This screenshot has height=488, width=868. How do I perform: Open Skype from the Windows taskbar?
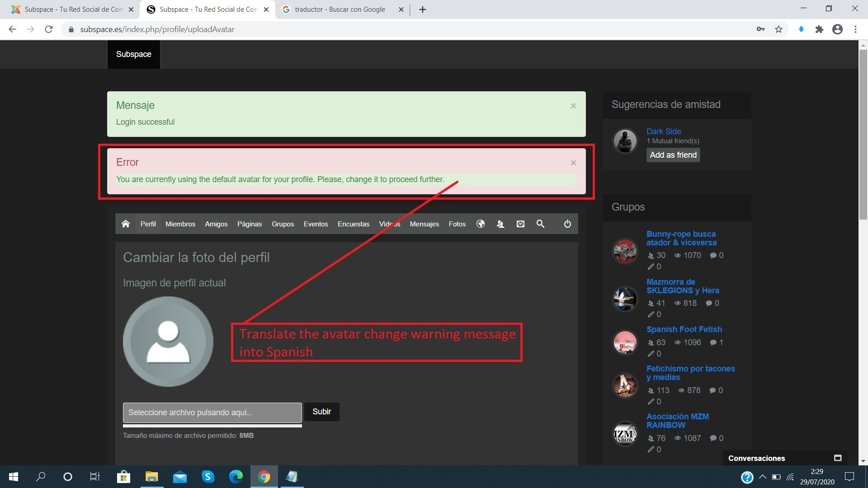tap(208, 476)
